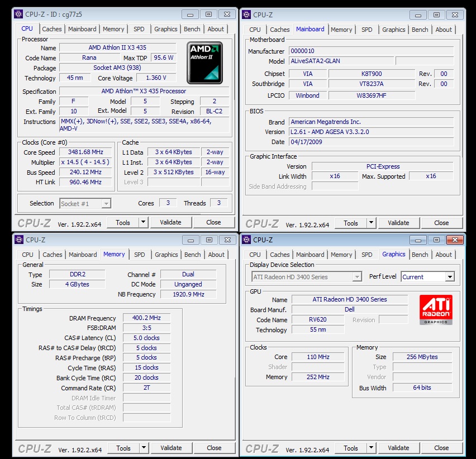Click the Core Speed value 3481.68 MHz
This screenshot has width=476, height=459.
point(85,152)
